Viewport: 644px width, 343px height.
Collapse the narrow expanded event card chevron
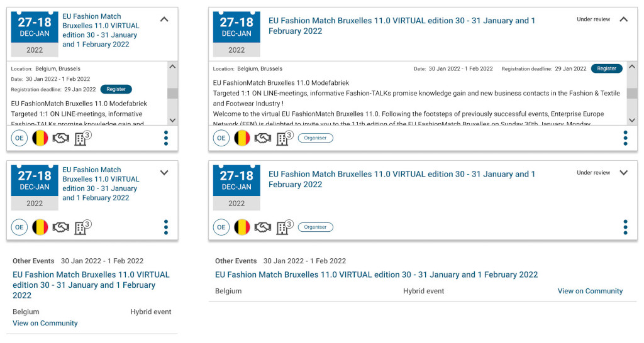[x=164, y=19]
